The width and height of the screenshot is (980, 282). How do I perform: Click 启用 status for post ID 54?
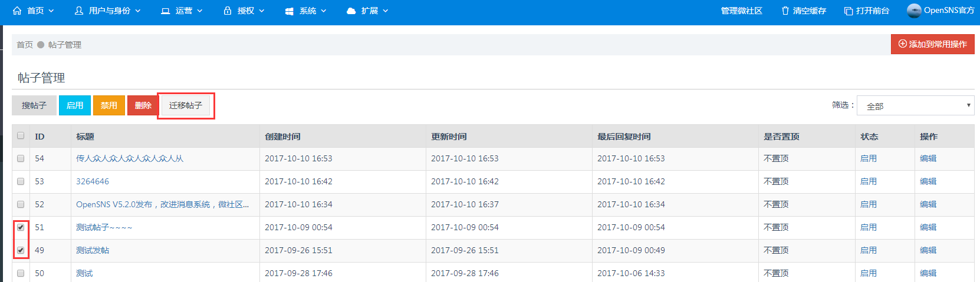click(869, 158)
